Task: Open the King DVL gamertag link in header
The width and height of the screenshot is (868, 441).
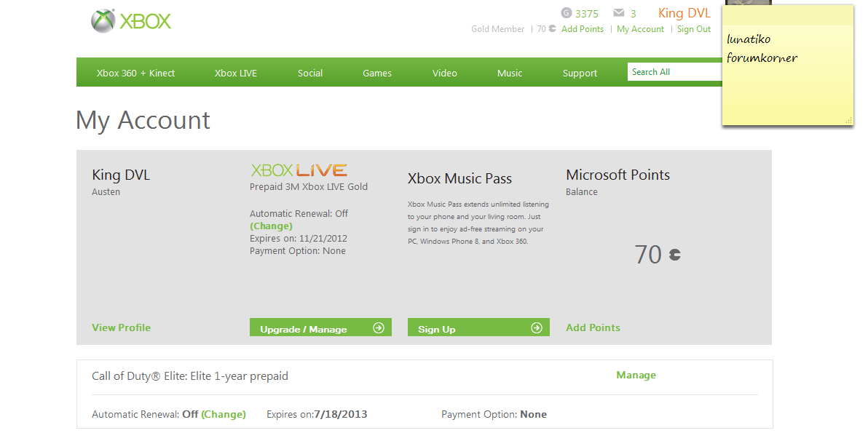Action: click(684, 12)
